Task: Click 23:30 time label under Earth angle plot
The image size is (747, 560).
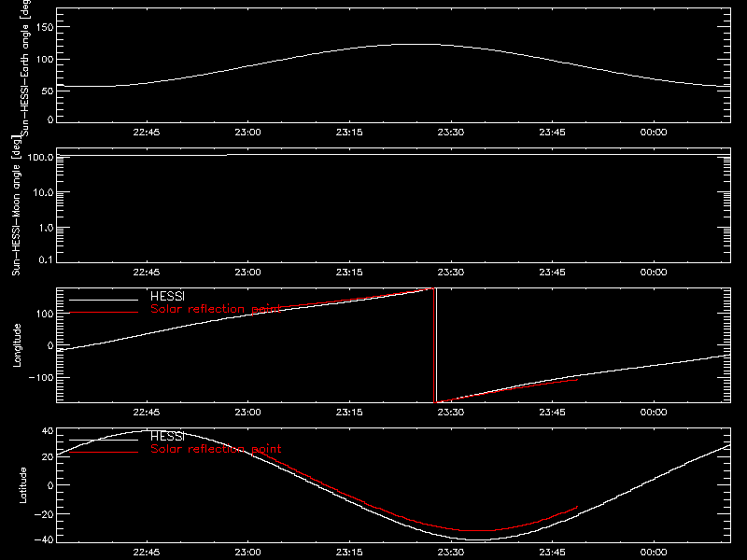Action: point(451,133)
